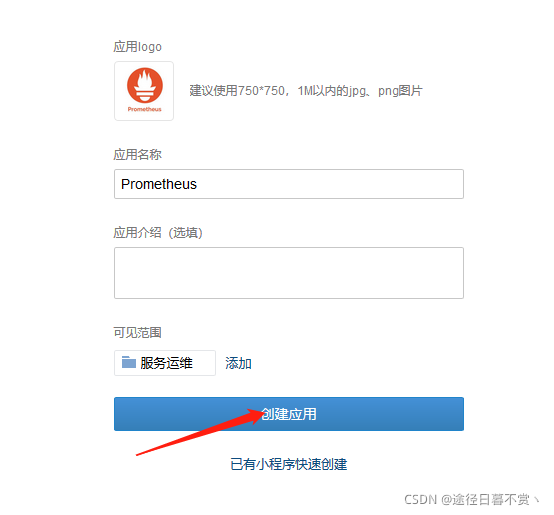Click the 应用介绍 (选填) label

click(x=158, y=233)
